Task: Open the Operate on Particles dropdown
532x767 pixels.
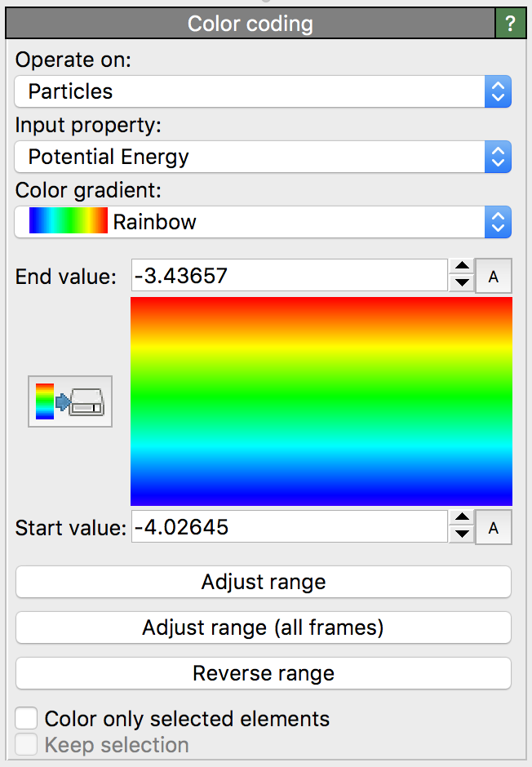Action: (x=263, y=91)
